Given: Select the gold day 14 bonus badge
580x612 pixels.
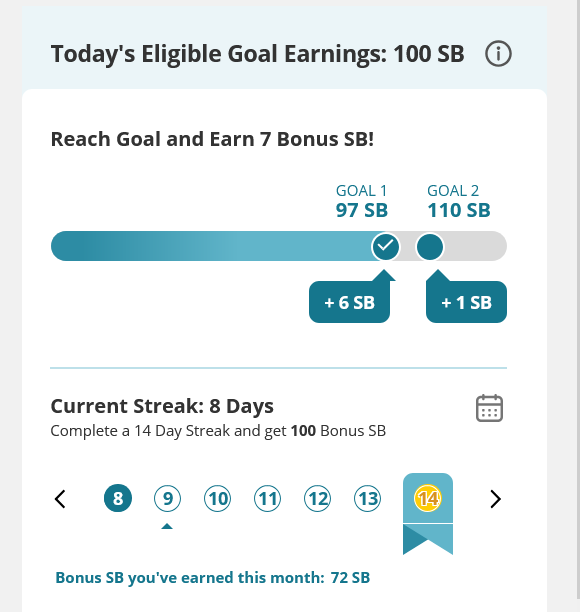Looking at the screenshot, I should point(428,498).
